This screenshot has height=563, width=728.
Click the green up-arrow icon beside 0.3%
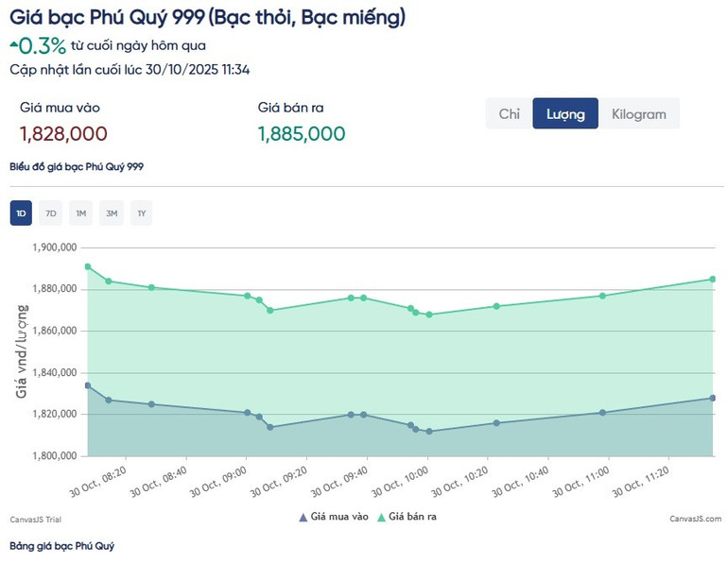(x=14, y=43)
